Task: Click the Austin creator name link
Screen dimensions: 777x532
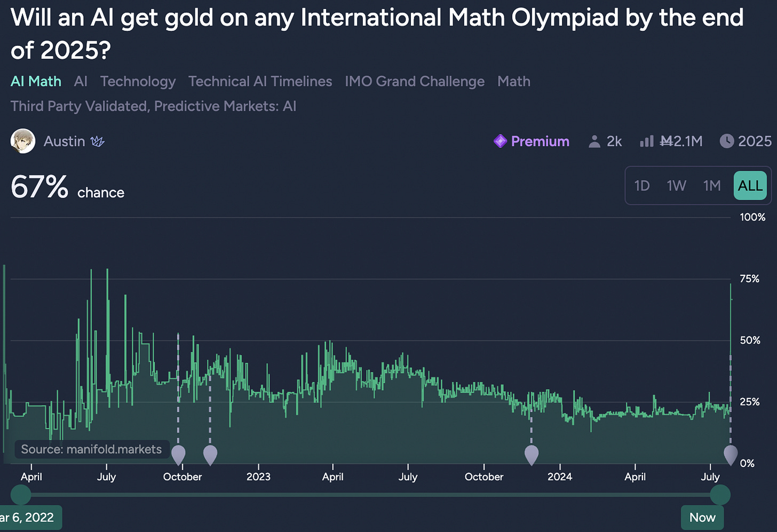Action: pos(64,141)
